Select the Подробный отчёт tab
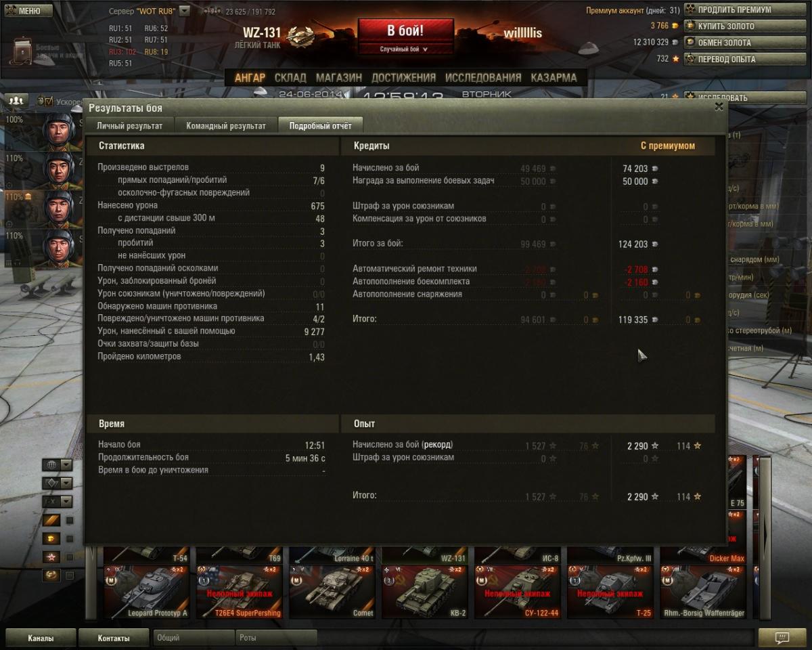This screenshot has height=650, width=812. click(320, 125)
